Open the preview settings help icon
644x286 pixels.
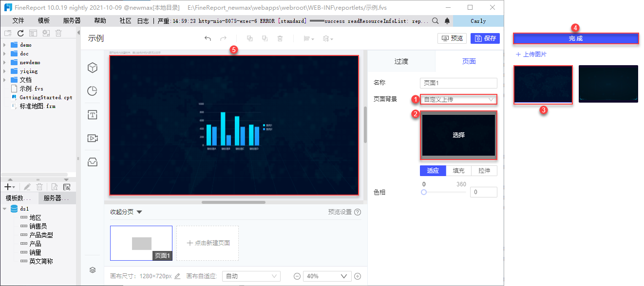[358, 212]
